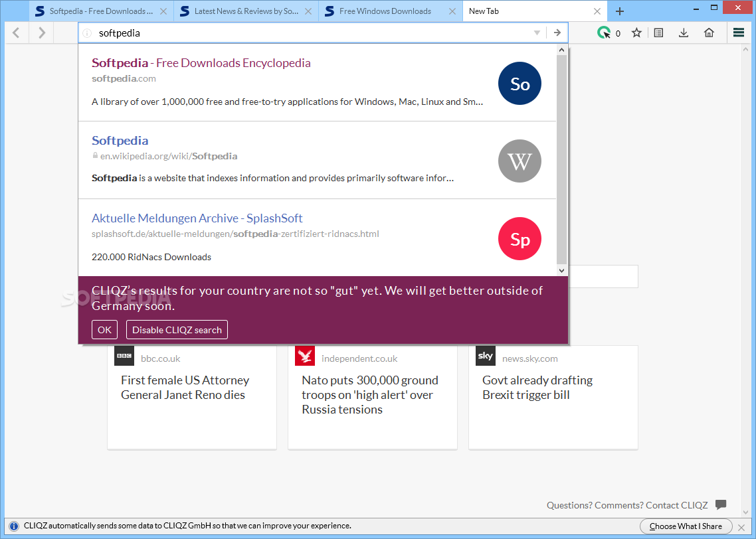Go forward with the right arrow button

42,33
